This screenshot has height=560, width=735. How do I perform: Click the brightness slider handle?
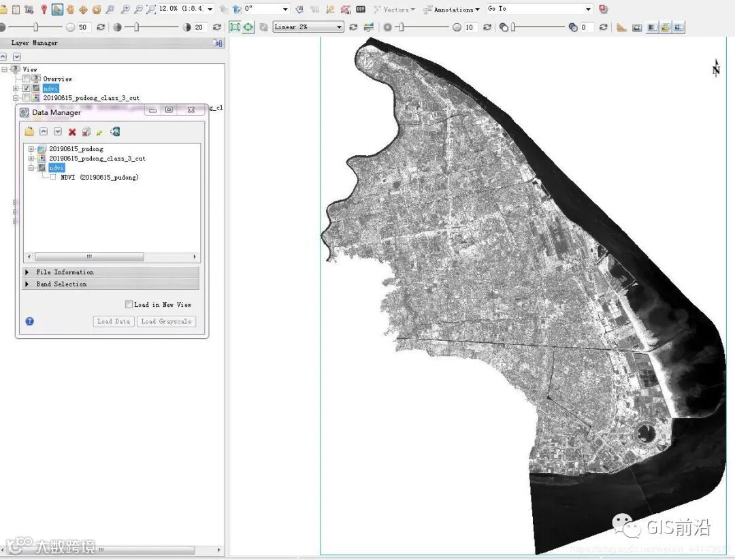click(36, 27)
